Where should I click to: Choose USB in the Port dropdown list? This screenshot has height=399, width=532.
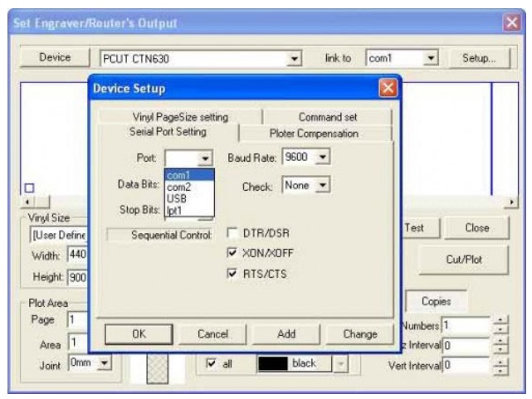[179, 200]
